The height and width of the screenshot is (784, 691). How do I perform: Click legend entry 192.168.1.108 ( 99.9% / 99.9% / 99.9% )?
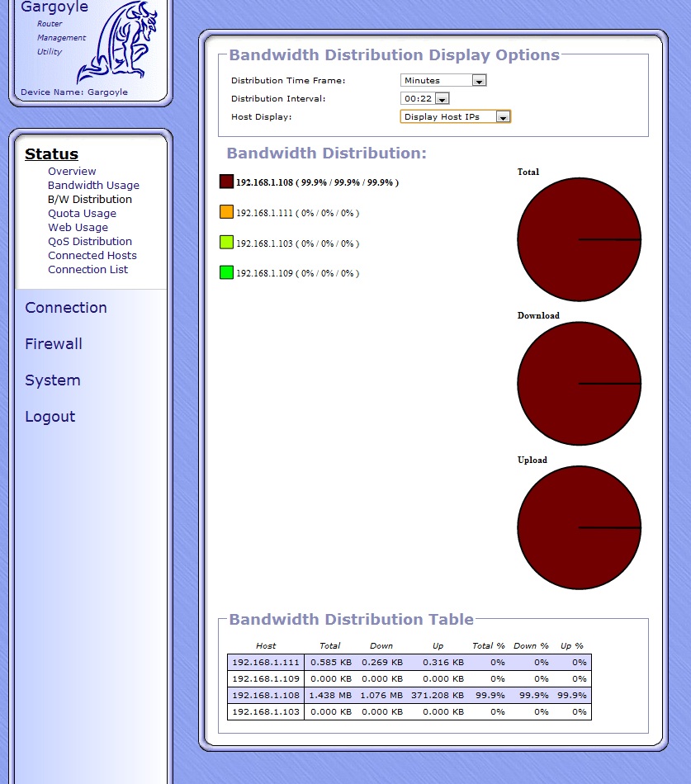317,182
